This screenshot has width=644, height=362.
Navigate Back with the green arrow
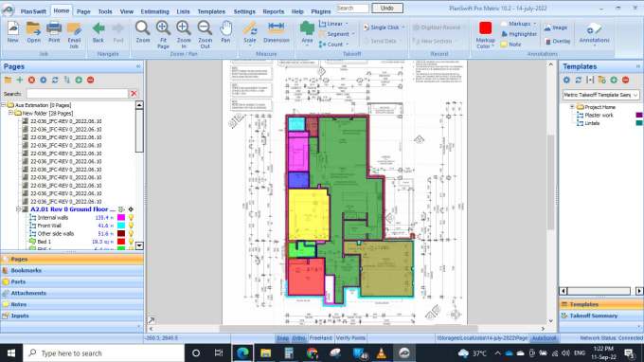pos(98,32)
